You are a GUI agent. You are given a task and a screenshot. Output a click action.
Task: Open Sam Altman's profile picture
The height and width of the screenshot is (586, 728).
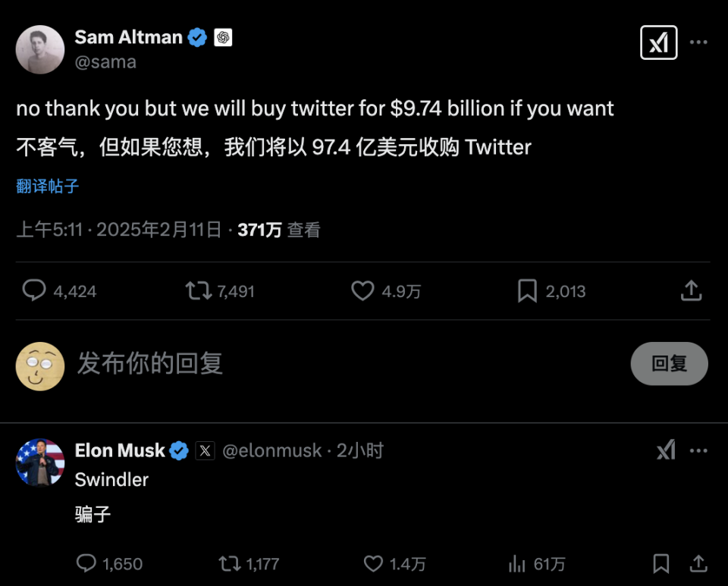click(40, 49)
